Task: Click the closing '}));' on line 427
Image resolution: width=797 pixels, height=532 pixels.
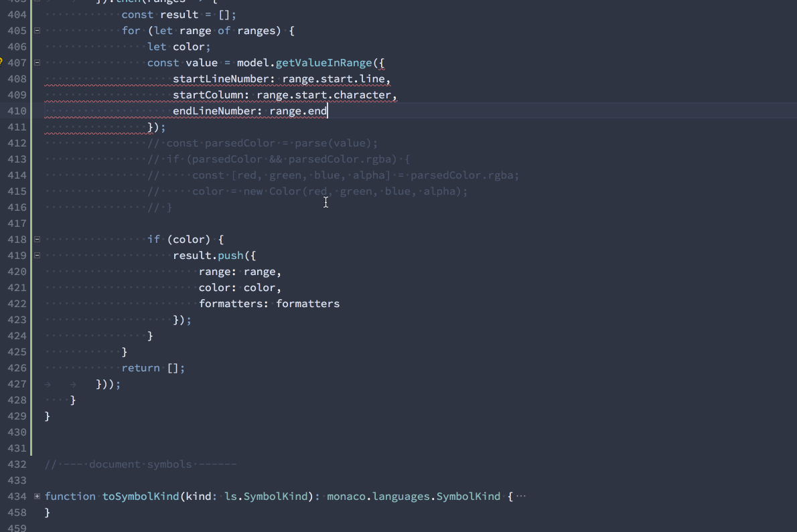Action: [108, 383]
